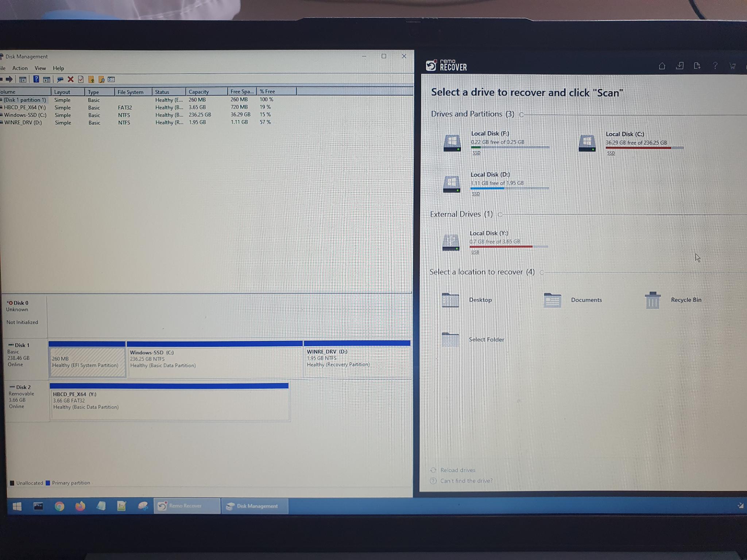
Task: Switch to Remo Recover taskbar button
Action: [x=187, y=506]
